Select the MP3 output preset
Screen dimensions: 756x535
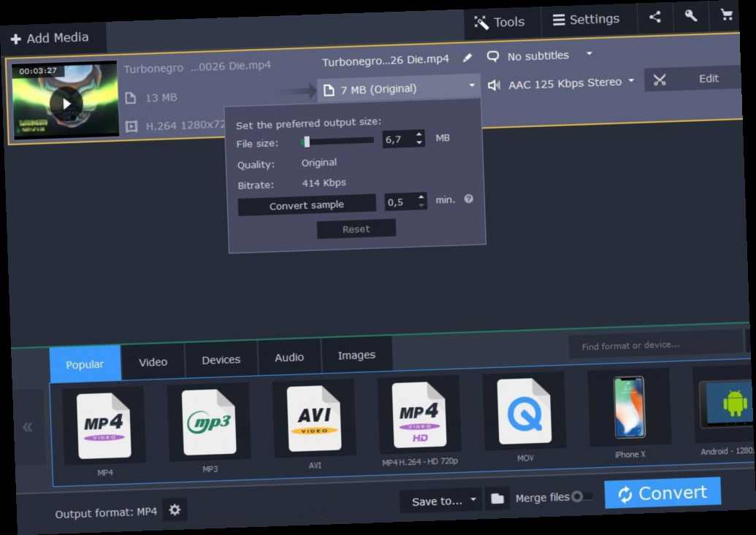click(210, 422)
